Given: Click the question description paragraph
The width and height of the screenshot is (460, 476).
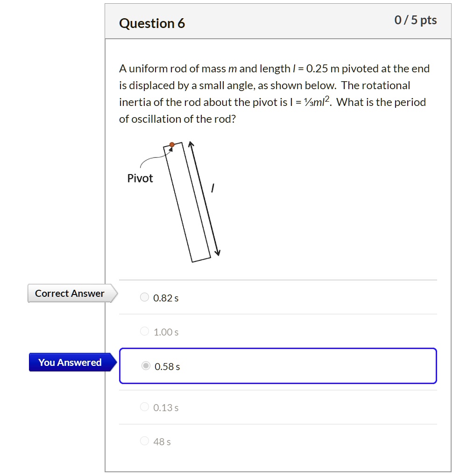Looking at the screenshot, I should [274, 93].
